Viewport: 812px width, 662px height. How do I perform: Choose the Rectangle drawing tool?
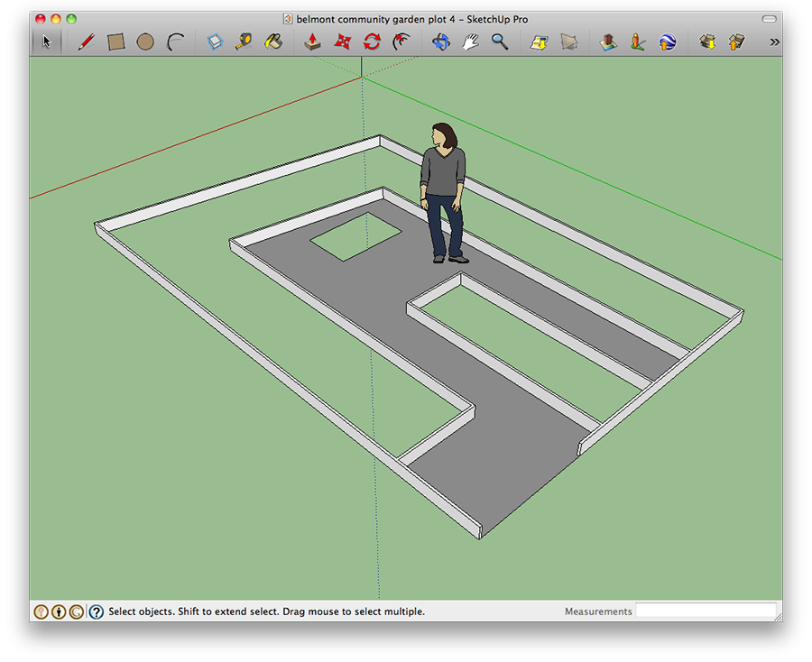pos(115,41)
